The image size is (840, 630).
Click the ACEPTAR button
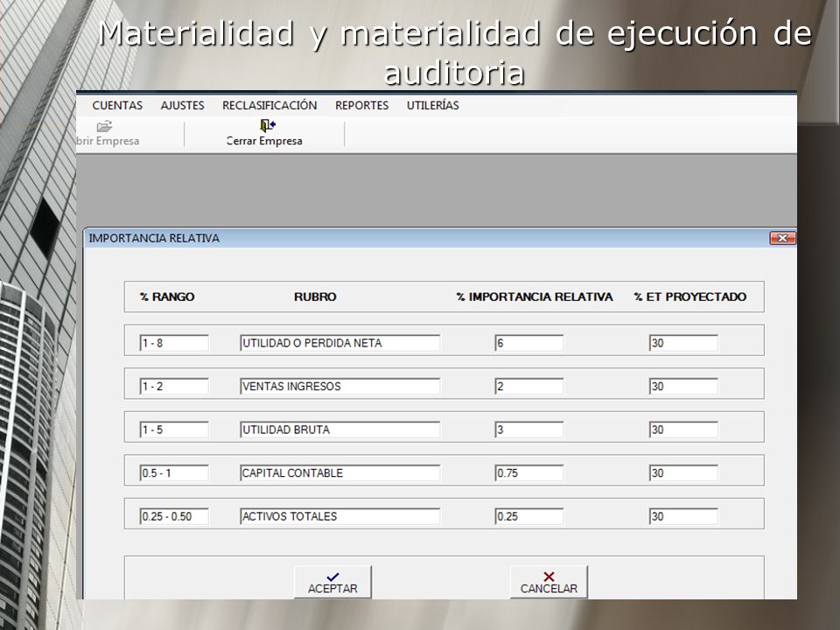tap(332, 583)
